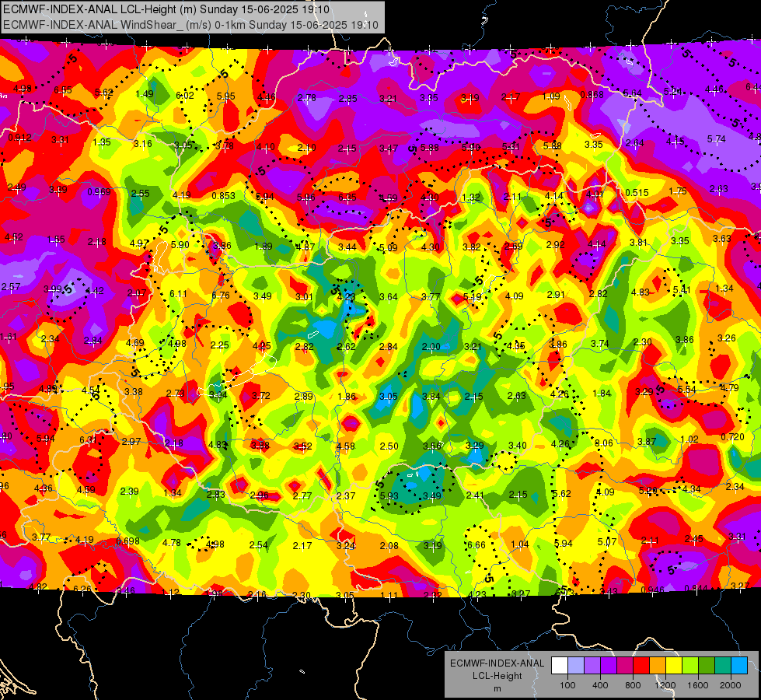The width and height of the screenshot is (761, 700).
Task: Click the wind shear value 5.09
Action: [389, 248]
